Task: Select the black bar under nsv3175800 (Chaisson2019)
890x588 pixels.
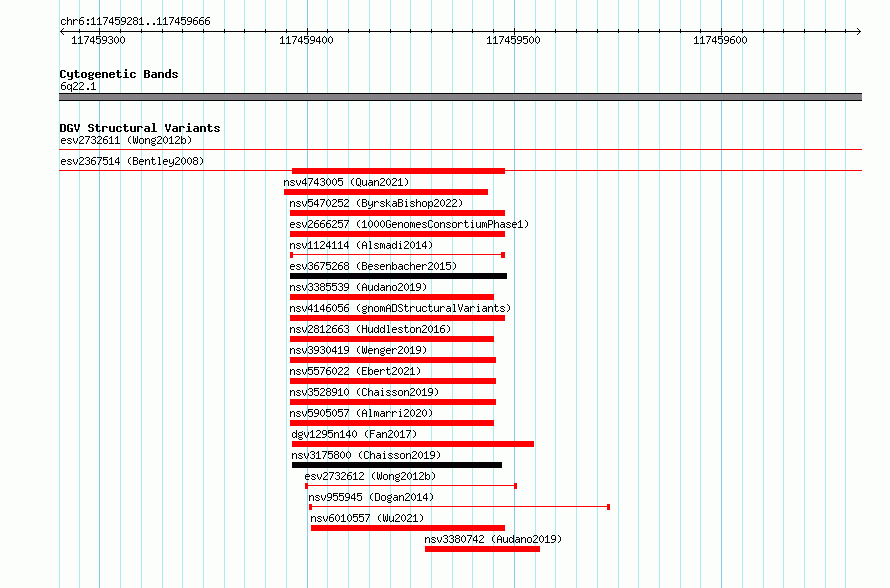Action: click(397, 465)
